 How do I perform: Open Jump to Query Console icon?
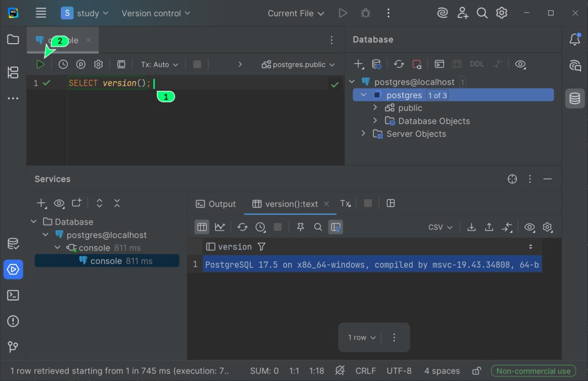[439, 64]
